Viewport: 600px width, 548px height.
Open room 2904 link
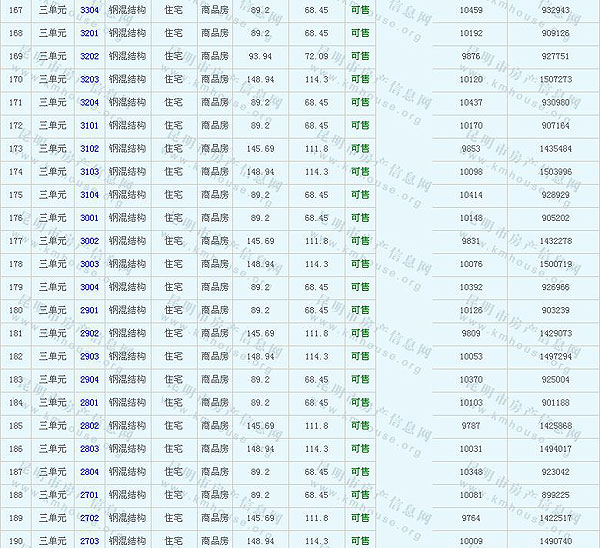(89, 379)
